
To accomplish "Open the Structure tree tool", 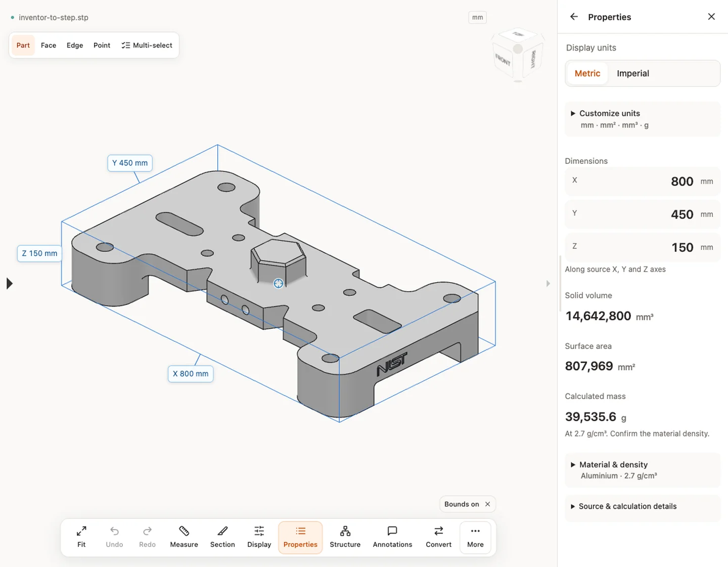I will point(345,537).
